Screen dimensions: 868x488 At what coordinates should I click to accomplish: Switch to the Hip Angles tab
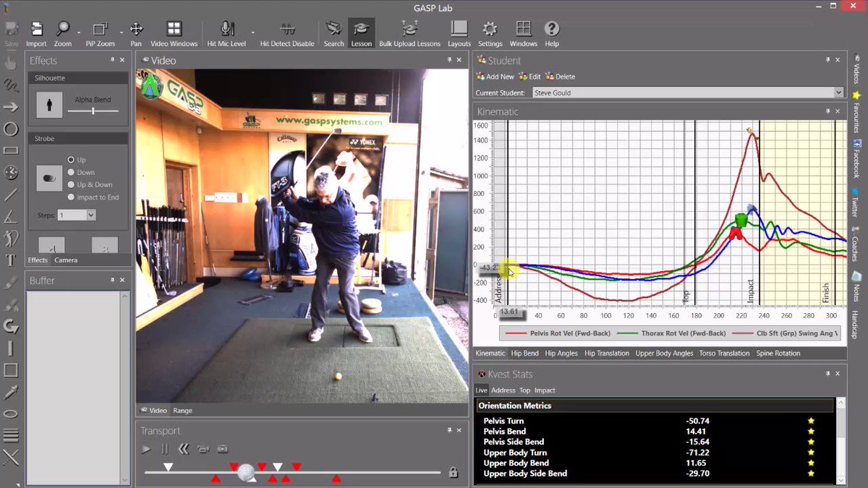coord(561,354)
